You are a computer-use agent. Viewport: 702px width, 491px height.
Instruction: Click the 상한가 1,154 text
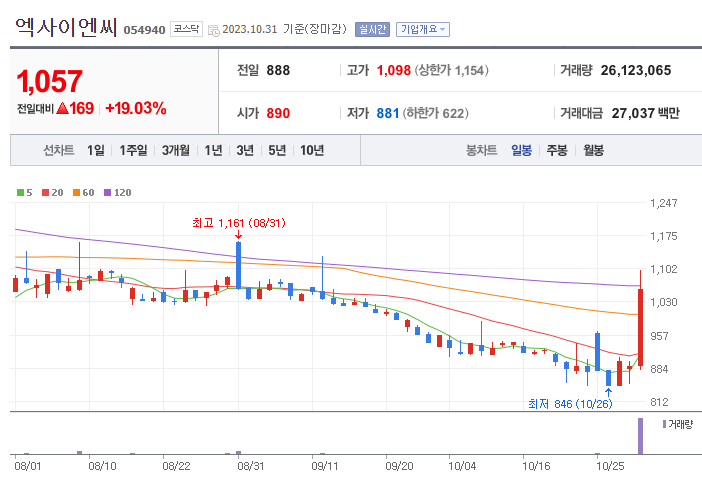coord(451,70)
